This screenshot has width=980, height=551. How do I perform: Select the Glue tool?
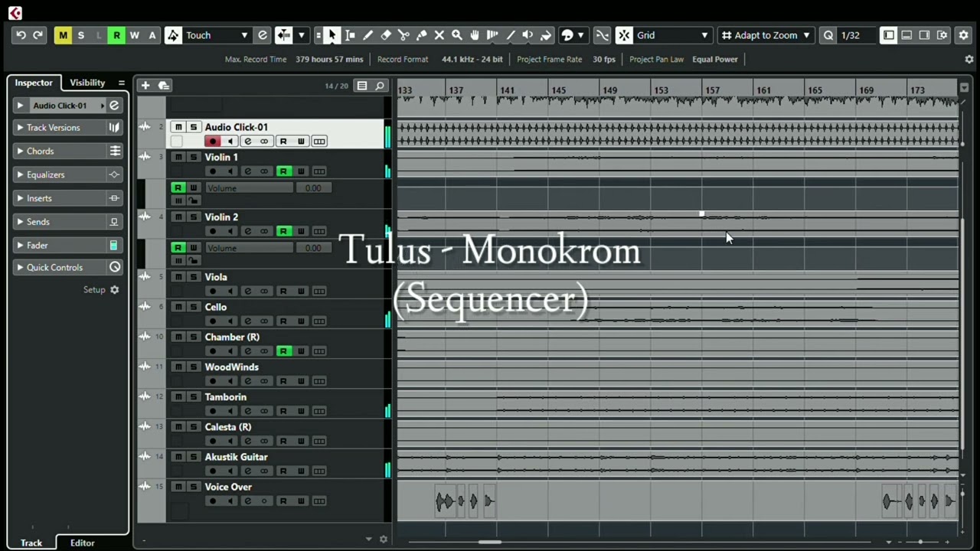421,35
